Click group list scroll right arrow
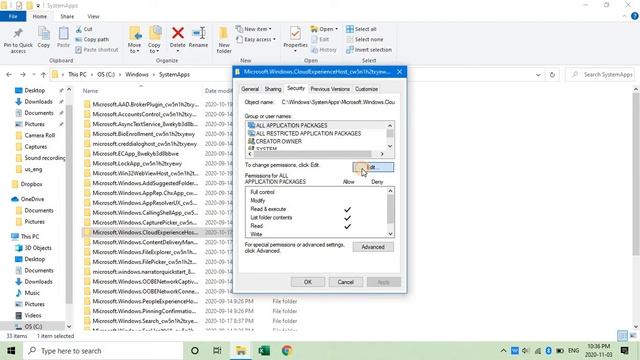Image resolution: width=640 pixels, height=360 pixels. tap(382, 154)
